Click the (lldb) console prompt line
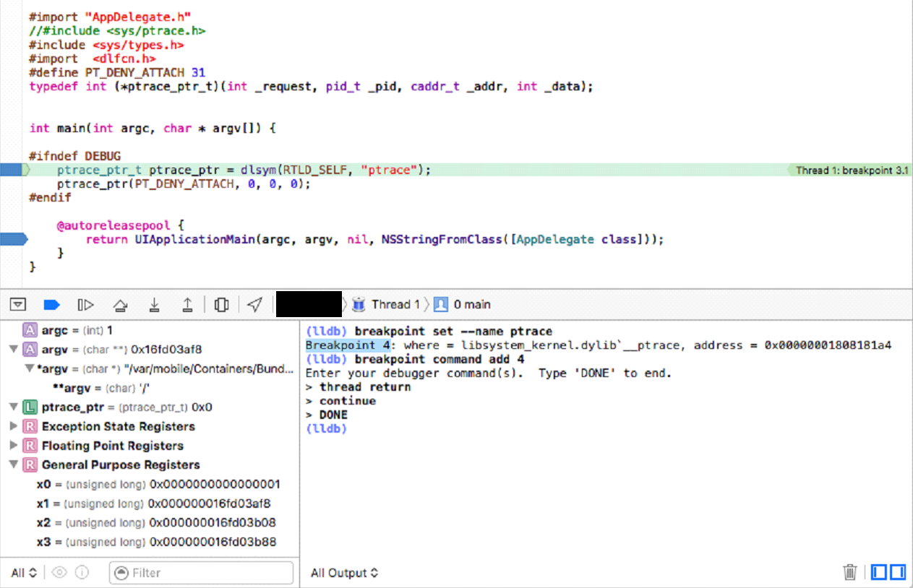 point(327,428)
